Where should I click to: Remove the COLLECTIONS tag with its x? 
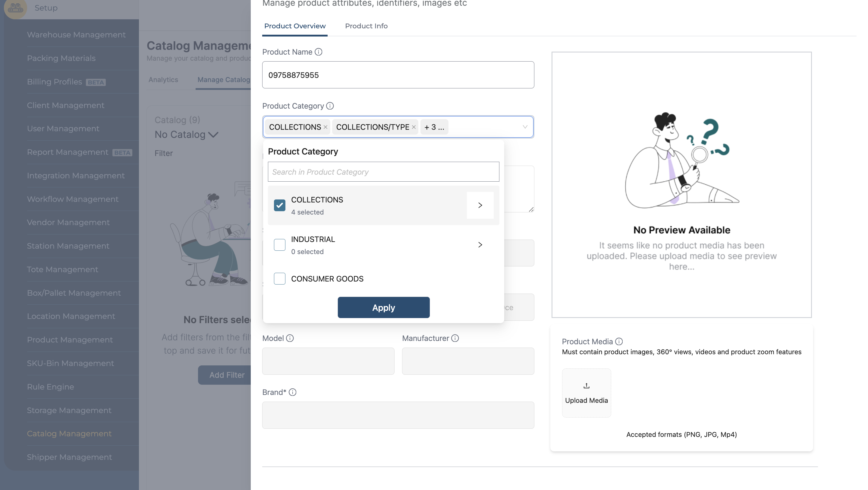(x=325, y=127)
